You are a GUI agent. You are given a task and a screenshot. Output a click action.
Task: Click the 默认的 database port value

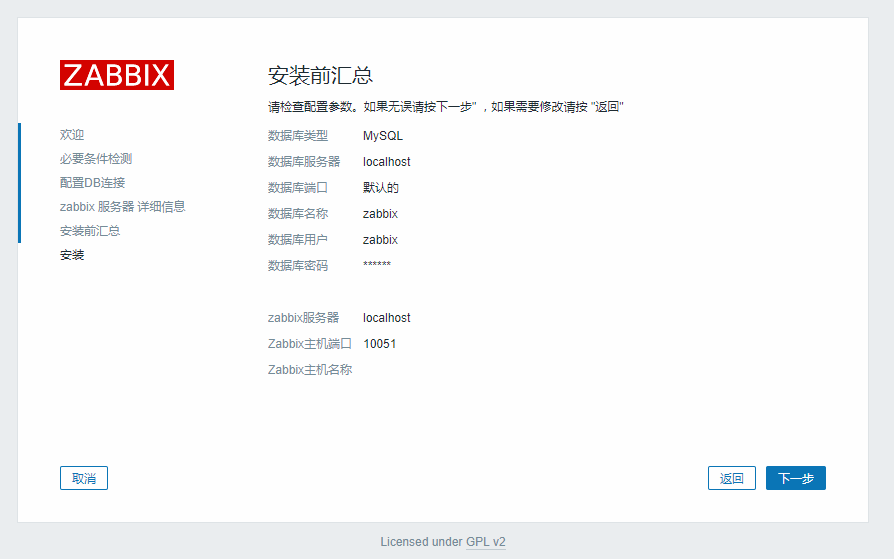(x=381, y=188)
